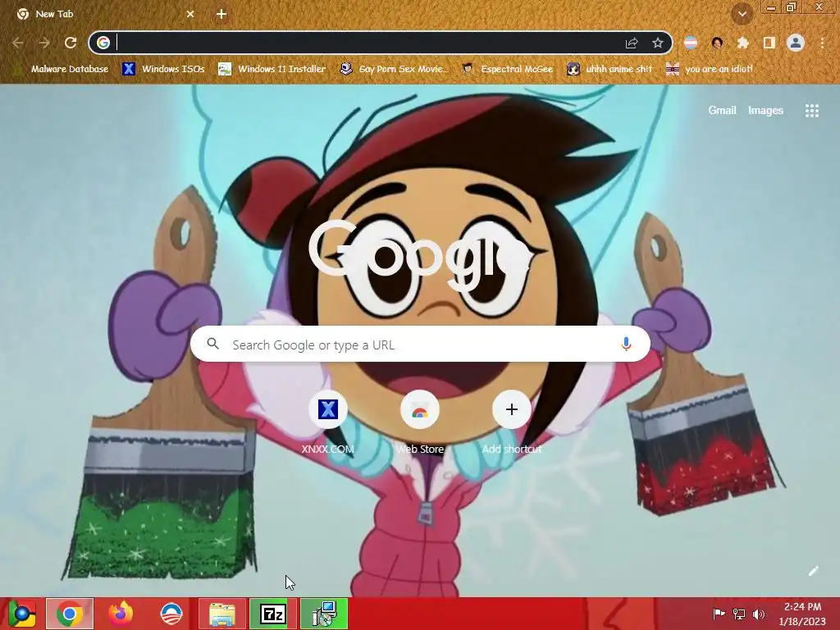Bookmark this tab with the star icon
840x630 pixels.
(658, 43)
